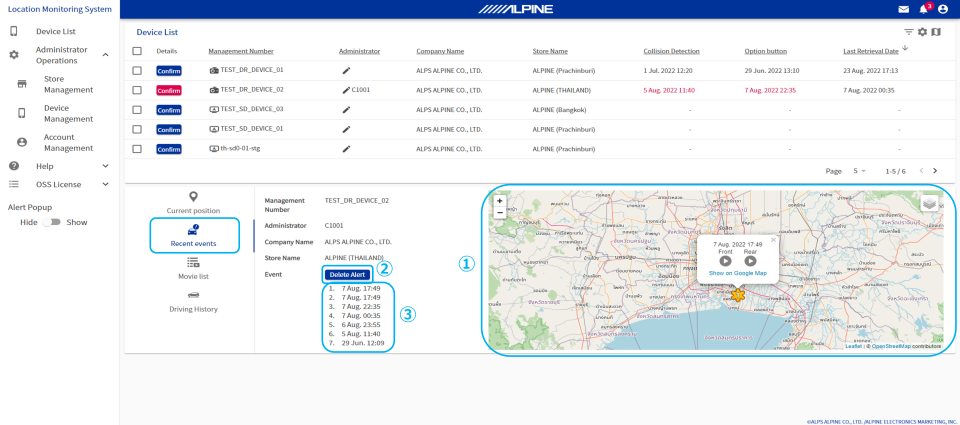
Task: Click Confirm for TEST_SD_DEVICE_03
Action: coord(169,110)
